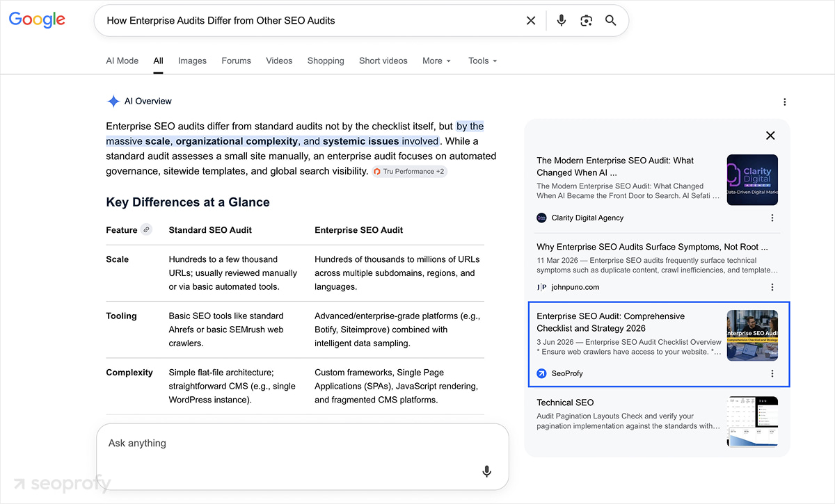Switch to the Shopping tab
Image resolution: width=835 pixels, height=504 pixels.
326,60
